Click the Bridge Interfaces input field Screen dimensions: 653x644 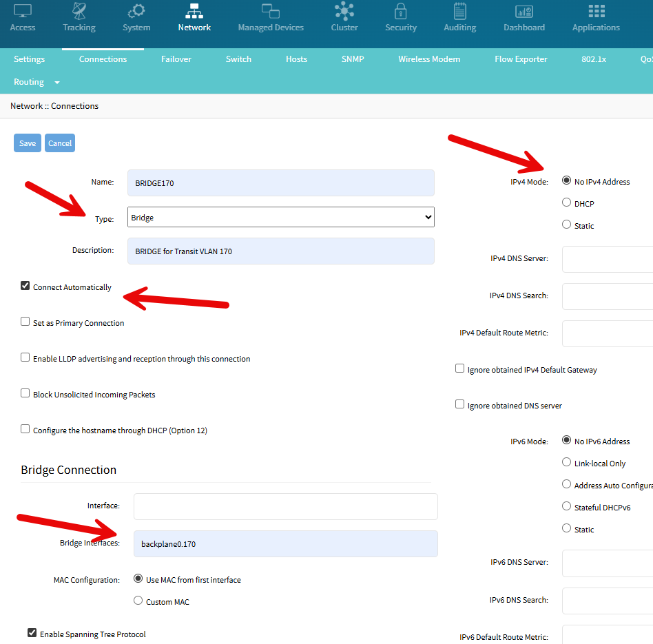[x=285, y=544]
